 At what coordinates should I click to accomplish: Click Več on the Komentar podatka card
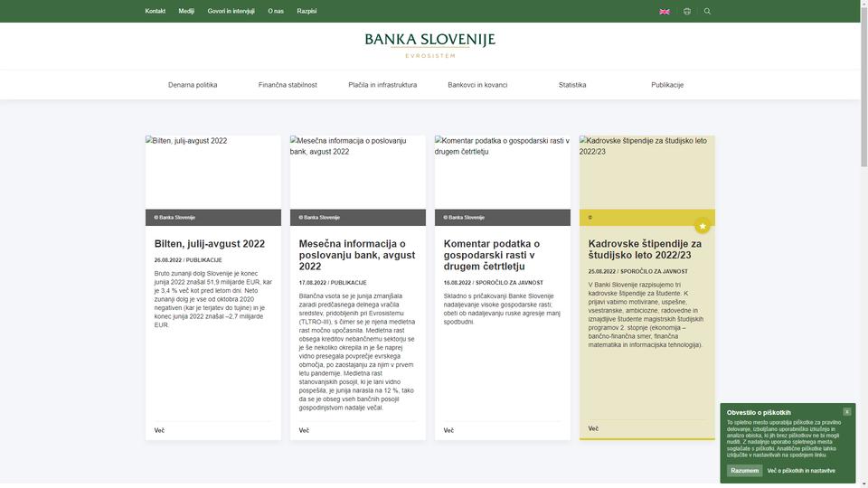tap(448, 430)
